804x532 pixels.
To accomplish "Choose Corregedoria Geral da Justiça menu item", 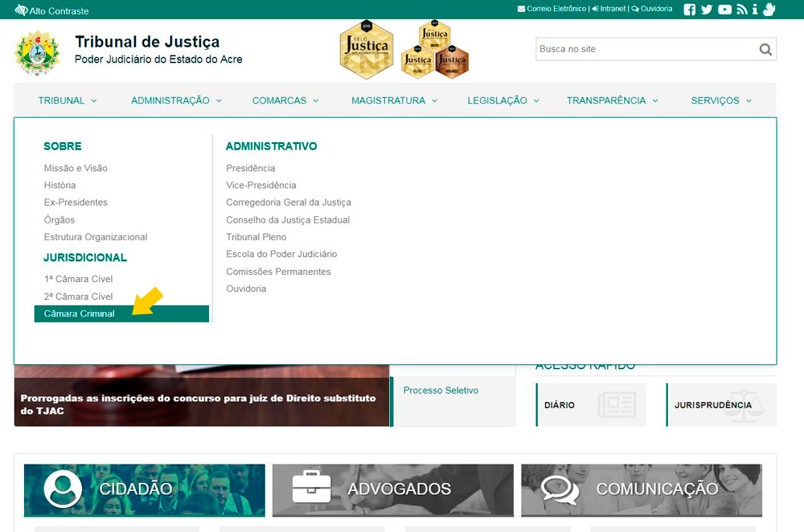I will point(289,203).
